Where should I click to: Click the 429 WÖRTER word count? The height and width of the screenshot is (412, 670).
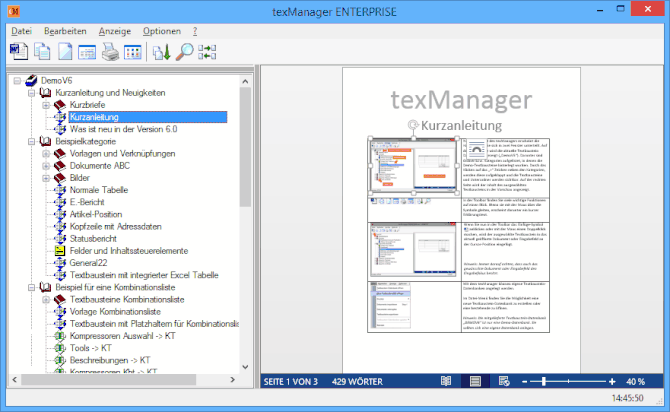click(357, 382)
